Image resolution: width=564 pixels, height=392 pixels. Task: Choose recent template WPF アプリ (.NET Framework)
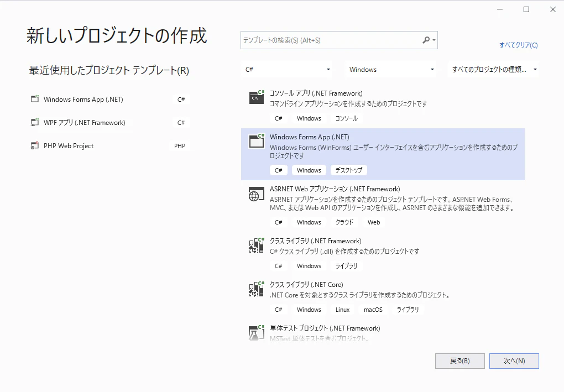click(x=110, y=123)
